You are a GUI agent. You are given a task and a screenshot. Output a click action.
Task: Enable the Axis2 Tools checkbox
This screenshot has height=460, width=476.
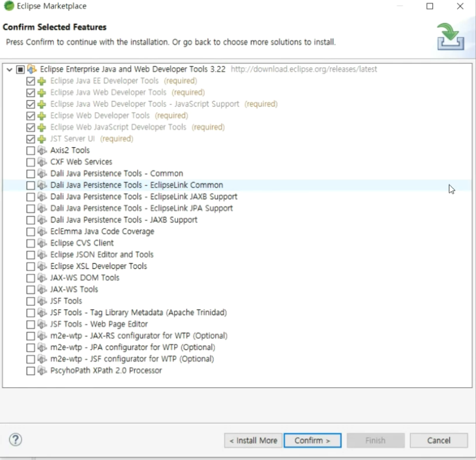31,151
